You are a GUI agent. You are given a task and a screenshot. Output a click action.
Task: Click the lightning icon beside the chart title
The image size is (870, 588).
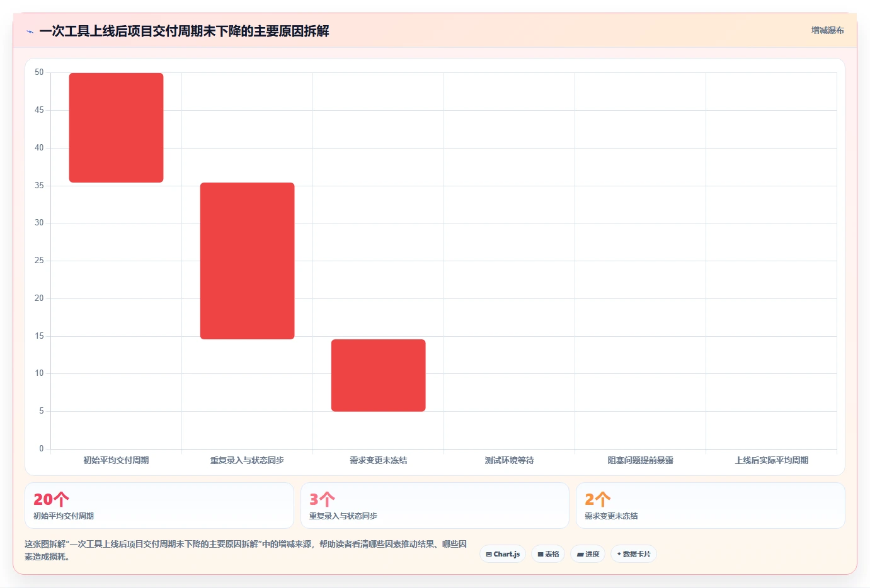[x=30, y=31]
